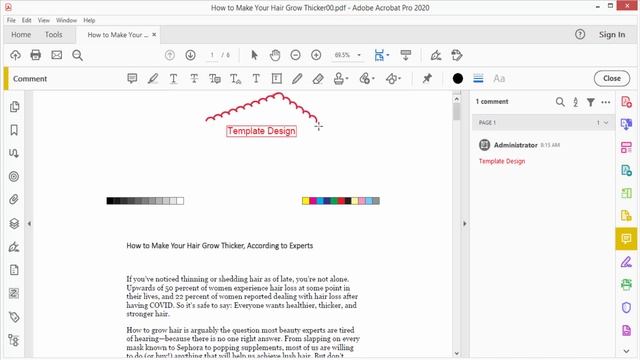Collapse the left navigation pane arrow
Viewport: 640px width, 360px height.
point(29,224)
